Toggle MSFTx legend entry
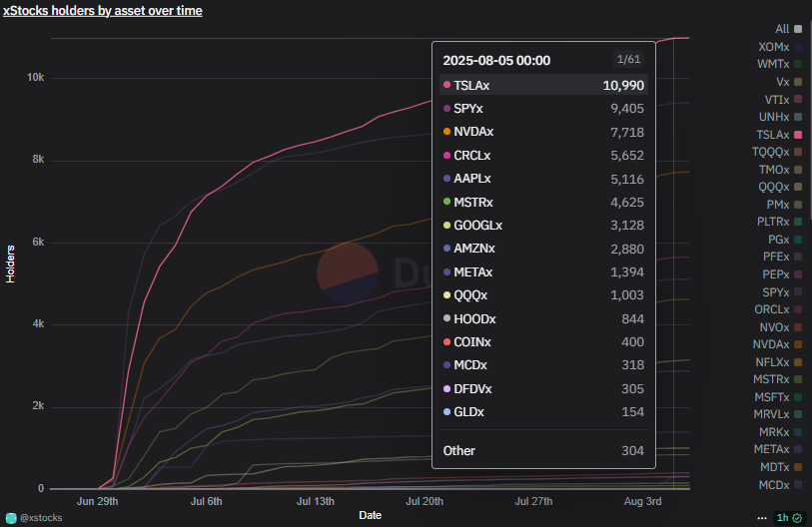Image resolution: width=812 pixels, height=527 pixels. [x=778, y=397]
